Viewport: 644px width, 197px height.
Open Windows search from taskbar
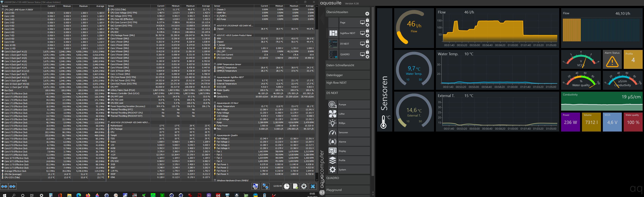tap(14, 195)
